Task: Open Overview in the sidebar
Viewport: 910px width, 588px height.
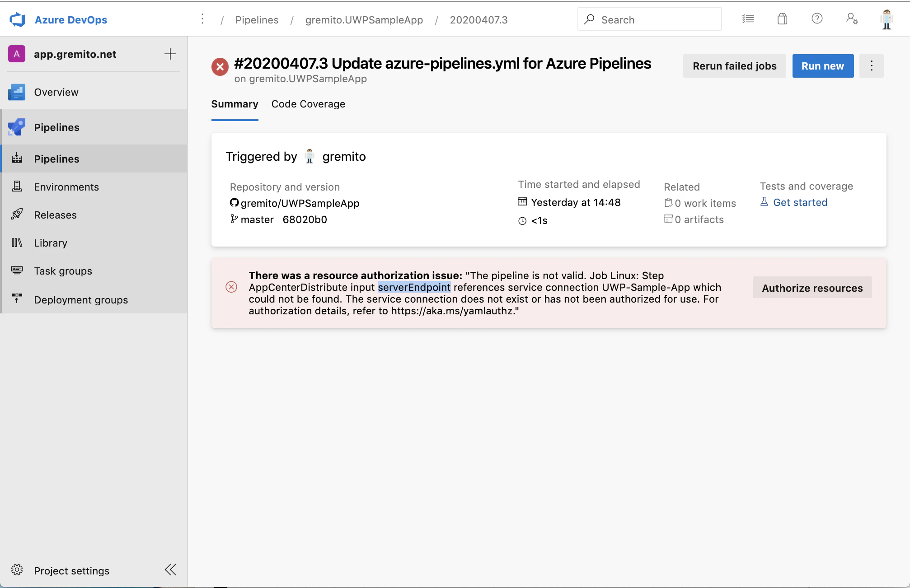Action: coord(94,92)
